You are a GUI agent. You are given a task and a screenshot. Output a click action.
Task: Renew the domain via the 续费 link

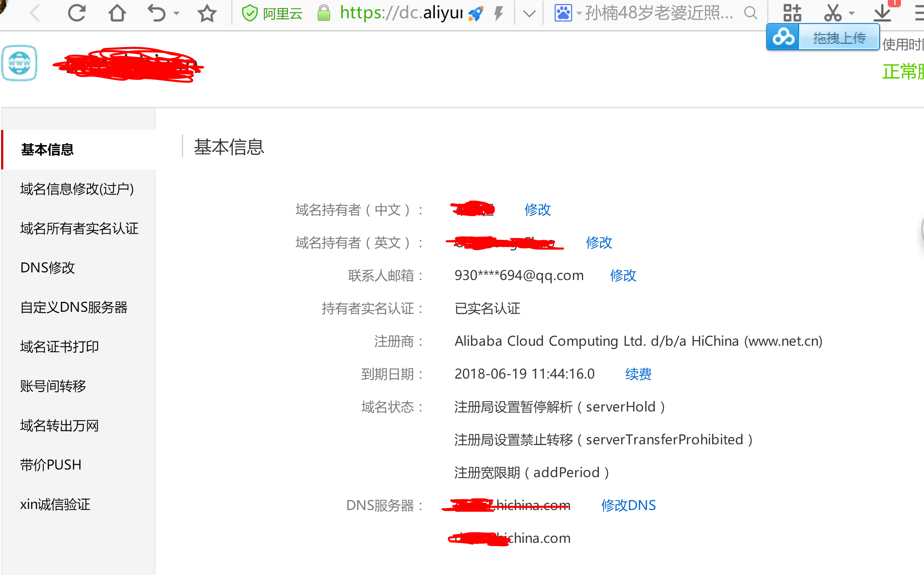[638, 374]
